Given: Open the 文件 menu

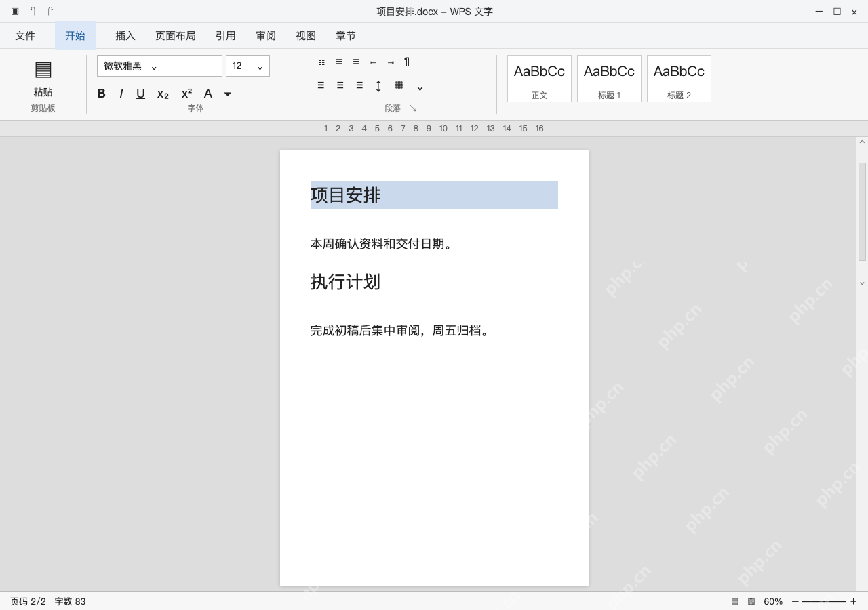Looking at the screenshot, I should point(25,36).
